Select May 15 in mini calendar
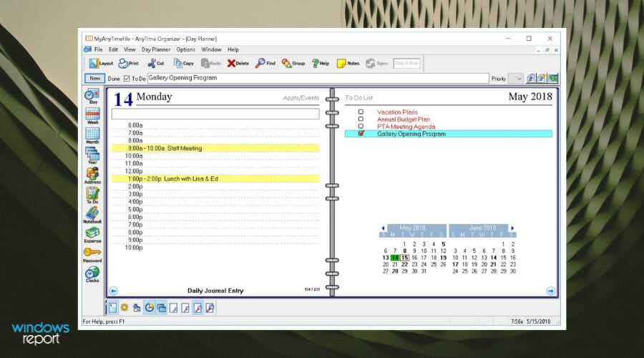The width and height of the screenshot is (644, 358). pos(404,258)
